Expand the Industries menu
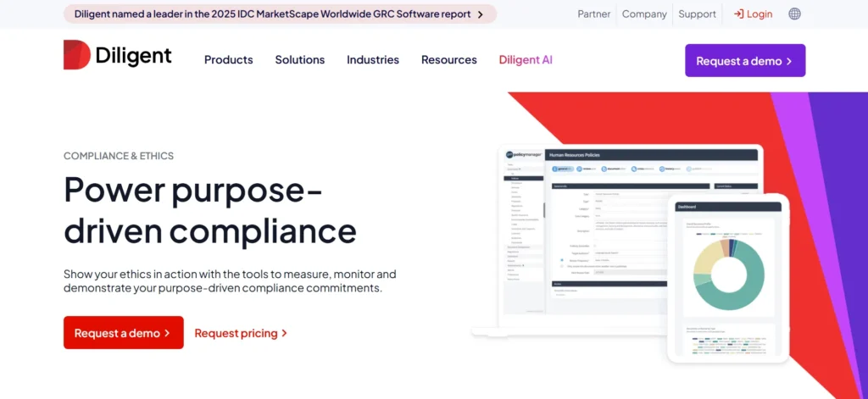Image resolution: width=868 pixels, height=399 pixels. pyautogui.click(x=373, y=60)
